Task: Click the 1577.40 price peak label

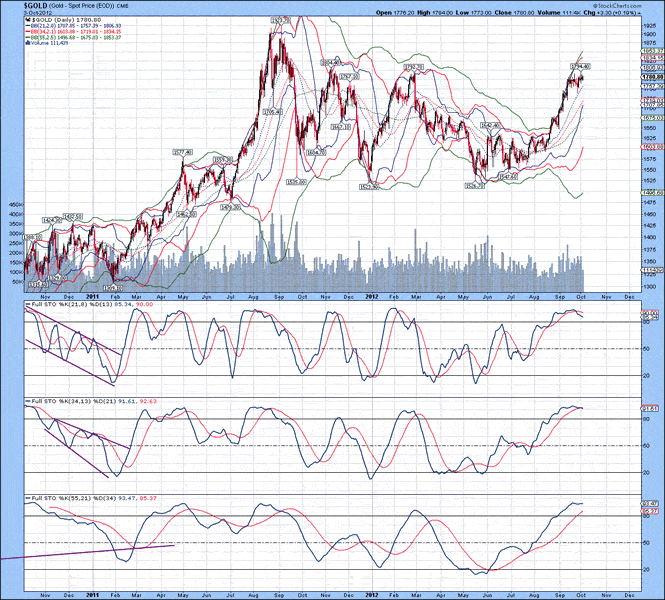Action: (x=182, y=152)
